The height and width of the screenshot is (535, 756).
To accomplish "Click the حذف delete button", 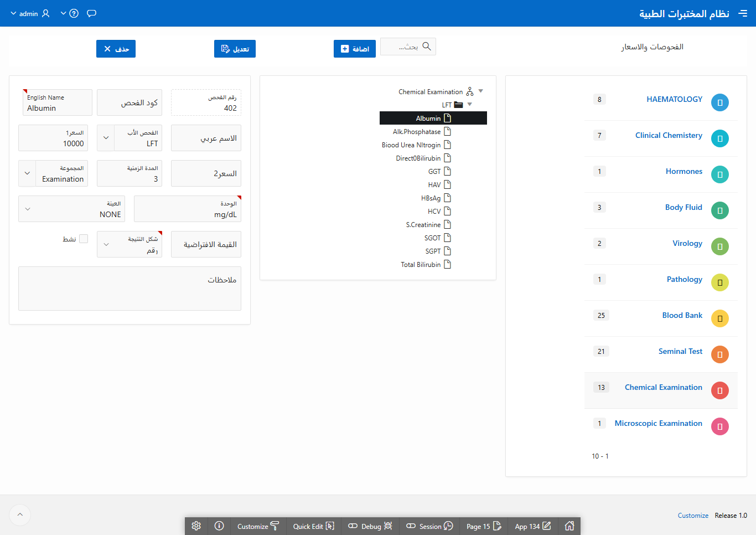I will (116, 49).
